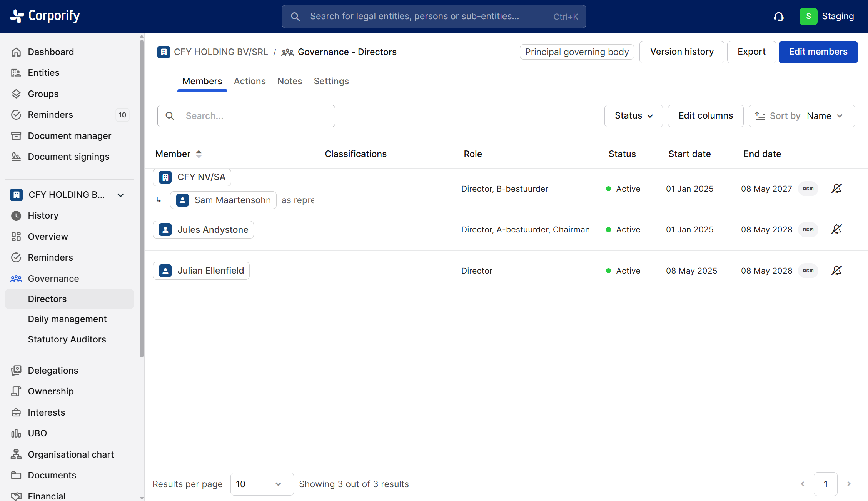Image resolution: width=868 pixels, height=501 pixels.
Task: Click the Edit members button
Action: point(818,52)
